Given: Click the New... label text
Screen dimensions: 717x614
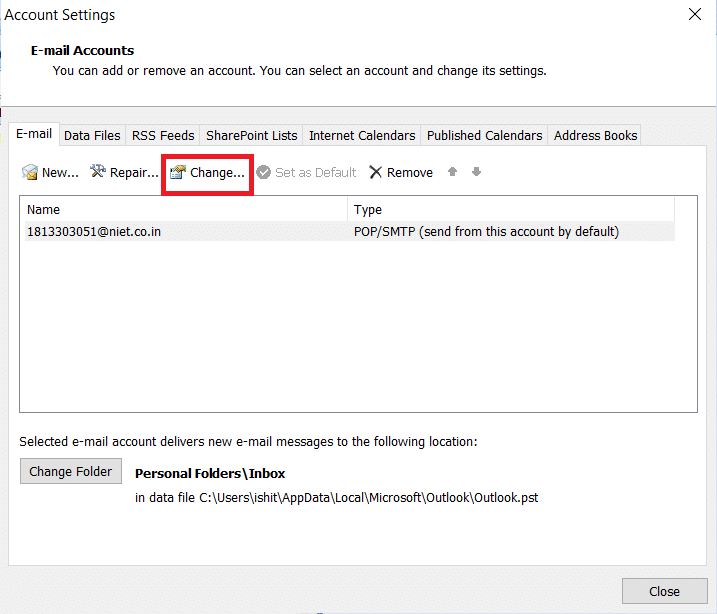Looking at the screenshot, I should [x=60, y=173].
